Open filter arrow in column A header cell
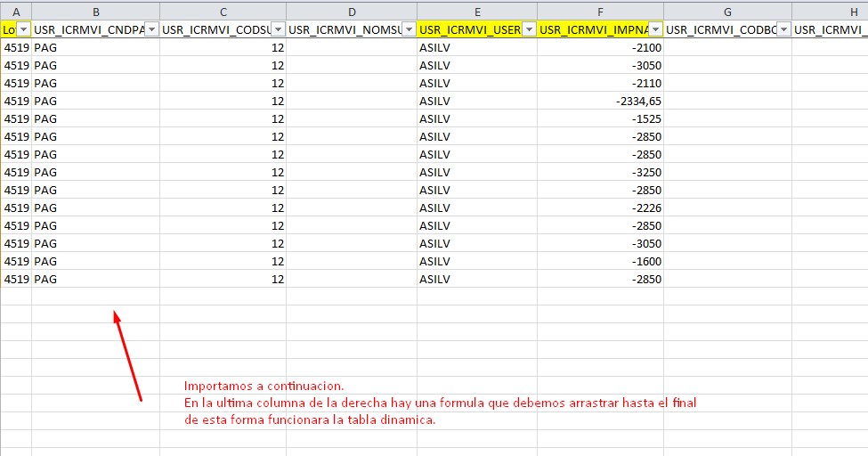 pos(23,29)
